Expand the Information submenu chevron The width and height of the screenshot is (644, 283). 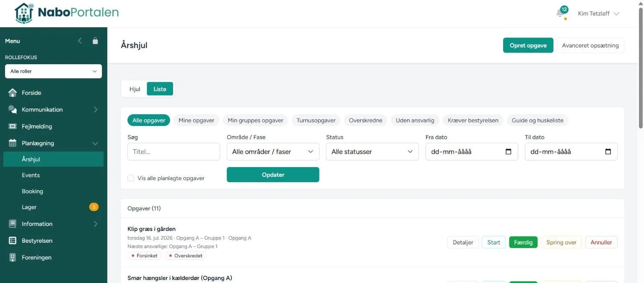click(x=96, y=224)
